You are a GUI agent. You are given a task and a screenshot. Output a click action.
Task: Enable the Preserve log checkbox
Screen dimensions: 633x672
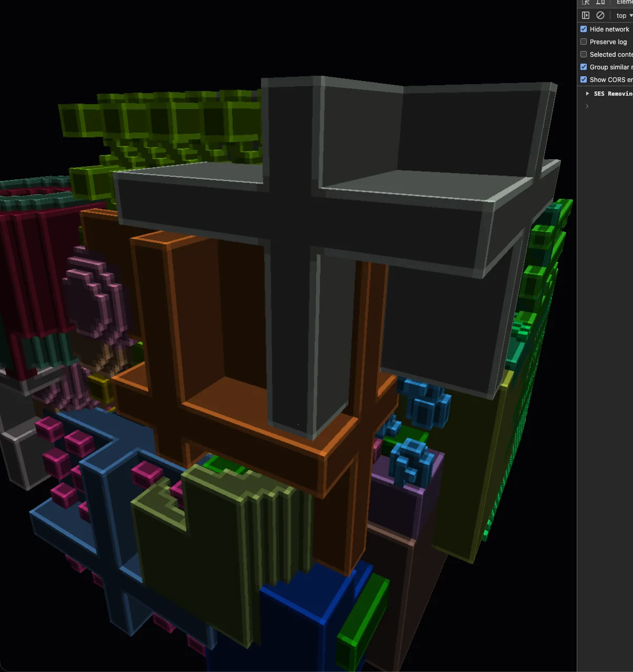tap(584, 42)
